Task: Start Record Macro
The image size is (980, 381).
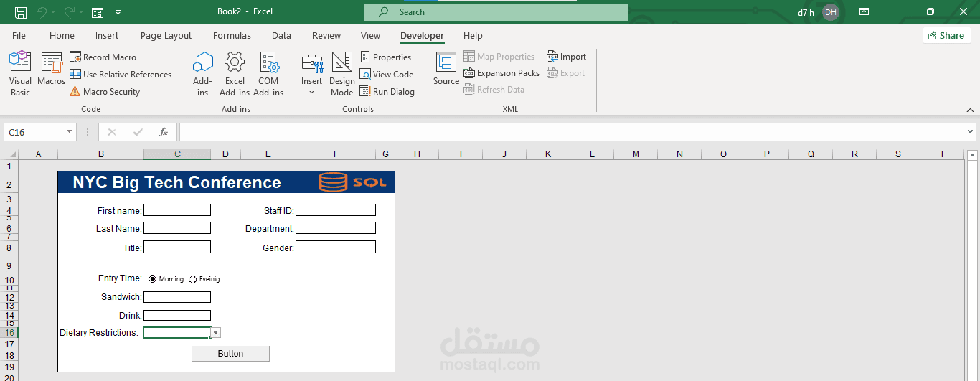Action: tap(103, 57)
